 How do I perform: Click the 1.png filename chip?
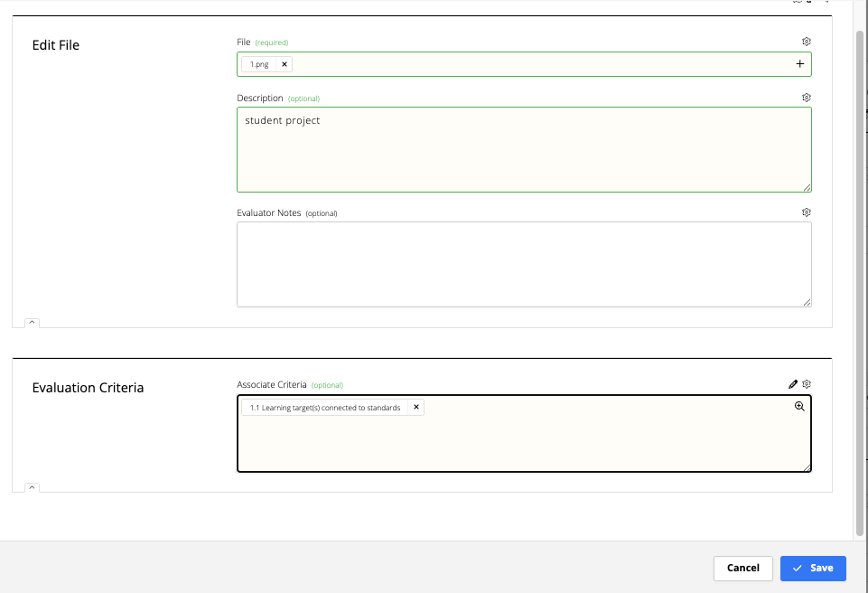(x=260, y=63)
